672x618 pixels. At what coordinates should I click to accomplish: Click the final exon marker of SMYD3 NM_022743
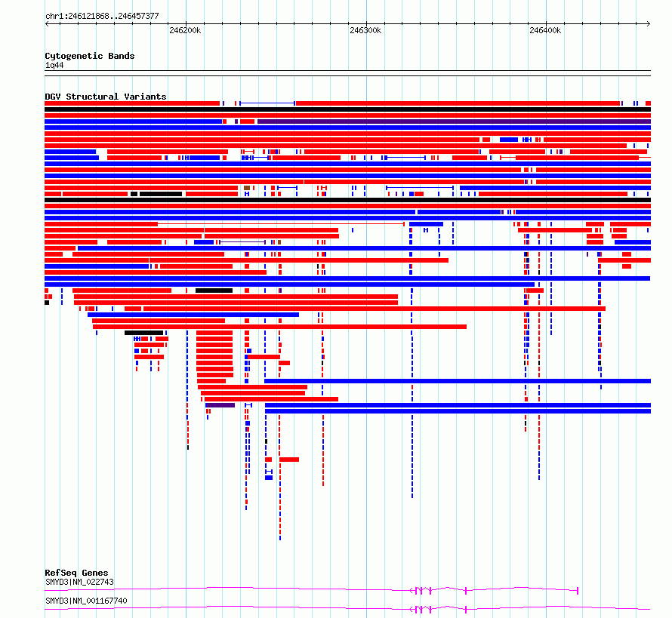578,591
